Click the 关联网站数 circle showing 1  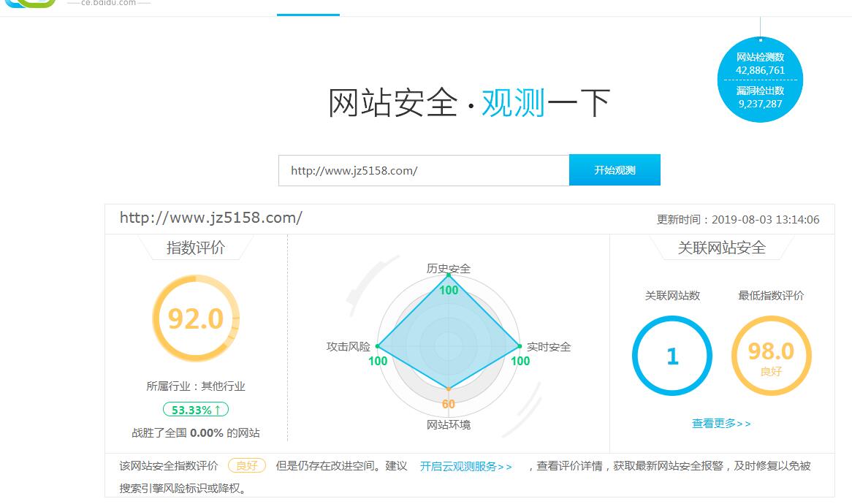coord(672,356)
